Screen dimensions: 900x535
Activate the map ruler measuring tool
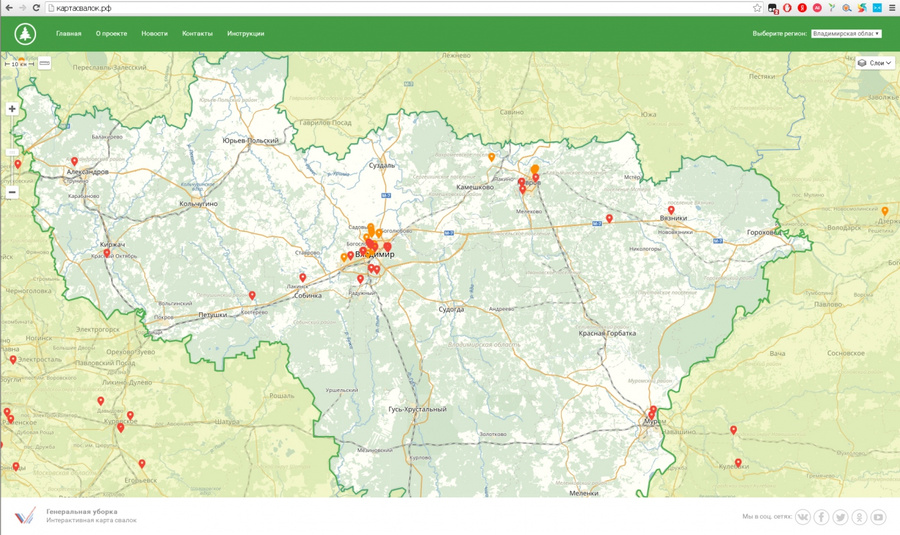(44, 64)
